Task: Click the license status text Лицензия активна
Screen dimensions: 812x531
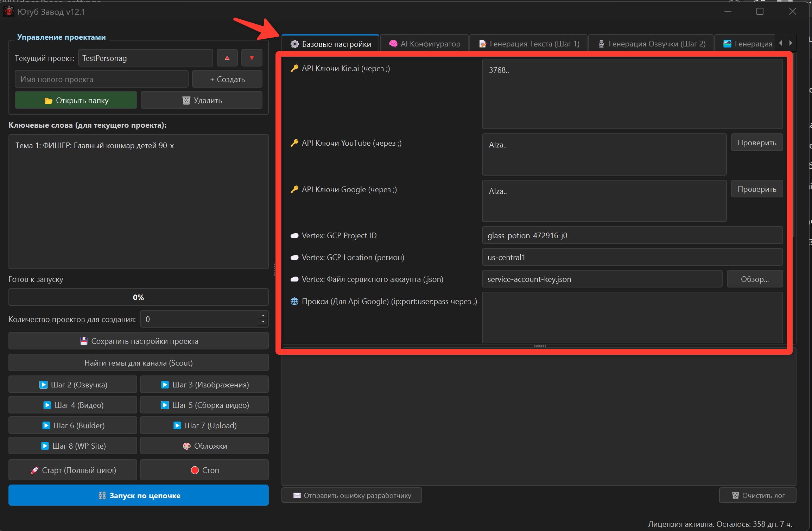Action: pyautogui.click(x=720, y=524)
